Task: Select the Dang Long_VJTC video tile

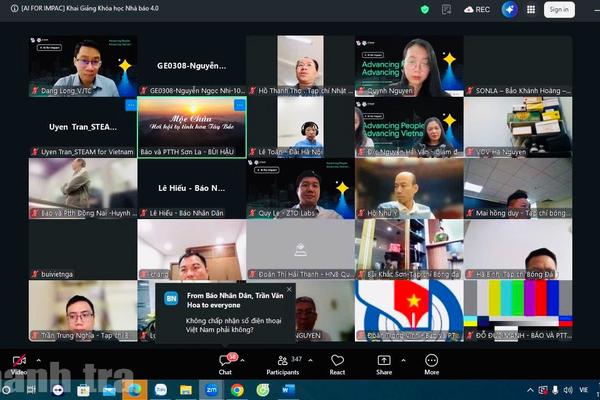Action: 83,66
